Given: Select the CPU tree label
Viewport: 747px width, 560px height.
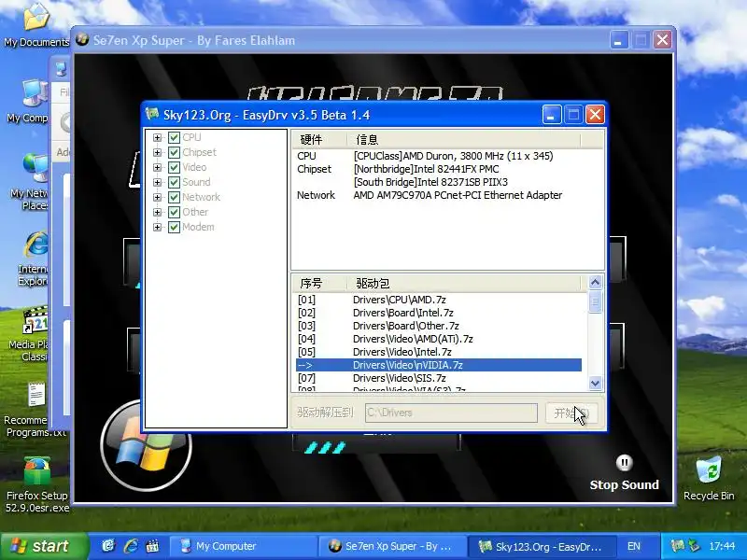Looking at the screenshot, I should click(x=191, y=137).
